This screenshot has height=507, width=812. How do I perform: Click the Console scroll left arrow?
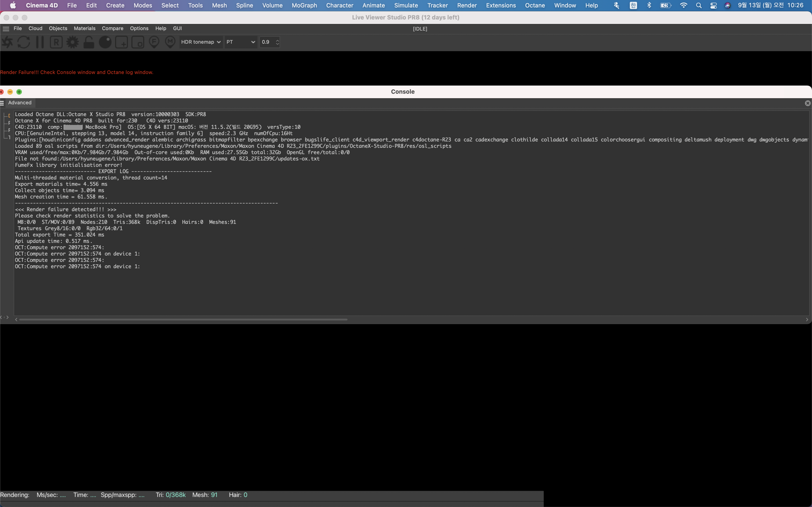click(x=16, y=320)
